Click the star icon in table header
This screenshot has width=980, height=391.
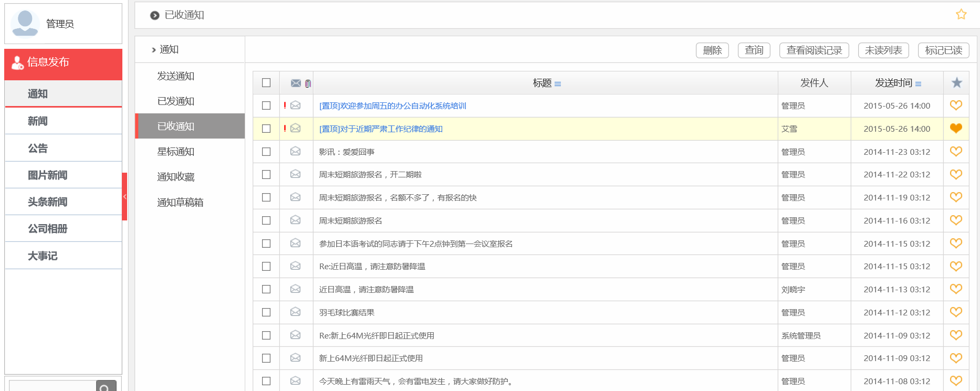pyautogui.click(x=956, y=83)
